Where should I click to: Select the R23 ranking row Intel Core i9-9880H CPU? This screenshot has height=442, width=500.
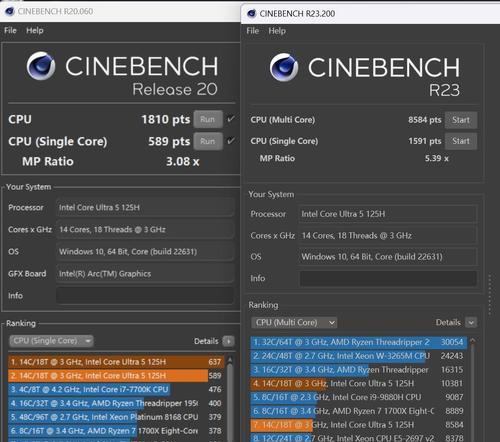[x=358, y=397]
